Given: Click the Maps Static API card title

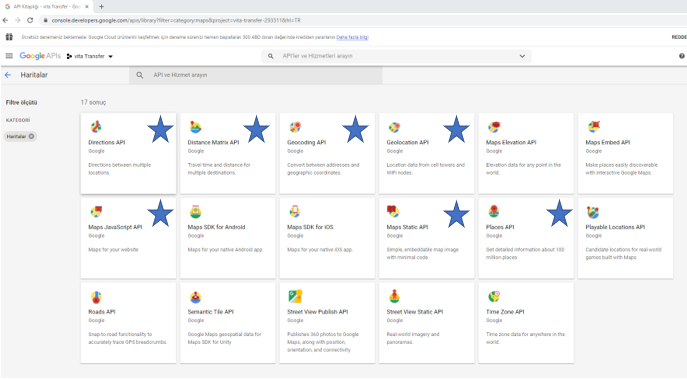Looking at the screenshot, I should [407, 227].
